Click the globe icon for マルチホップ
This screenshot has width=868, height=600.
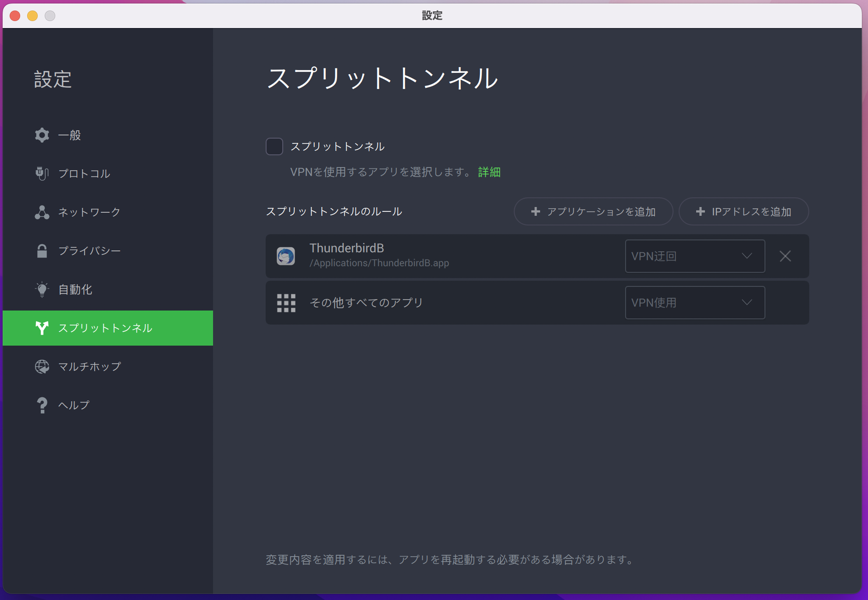pyautogui.click(x=42, y=367)
